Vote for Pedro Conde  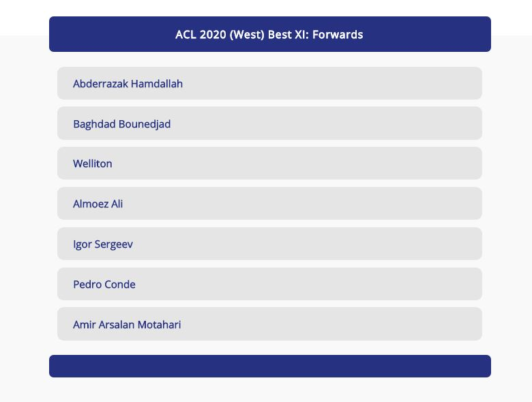pyautogui.click(x=269, y=284)
